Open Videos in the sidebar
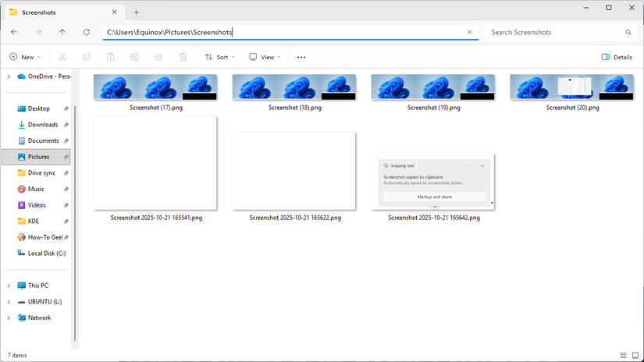 [36, 205]
